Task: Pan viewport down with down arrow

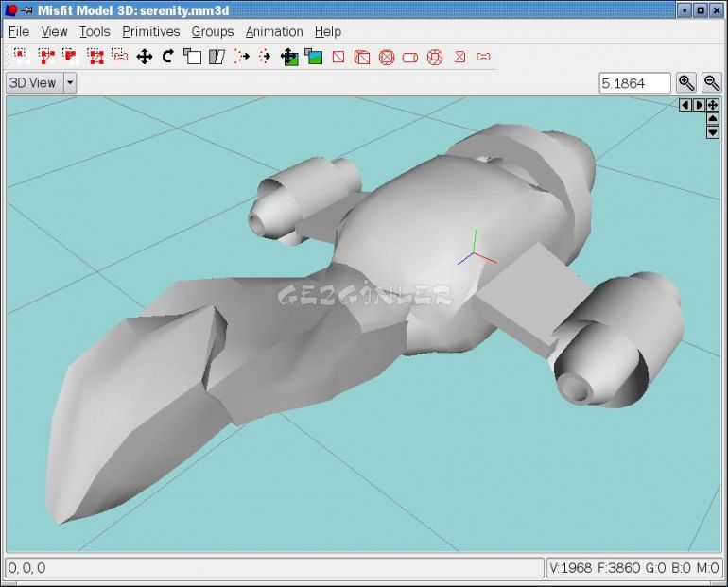Action: 713,132
